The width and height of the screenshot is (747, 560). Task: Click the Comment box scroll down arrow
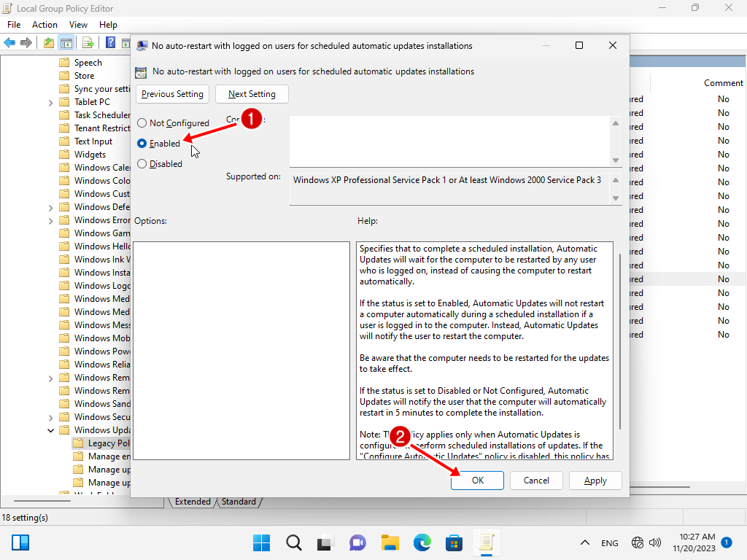[616, 160]
